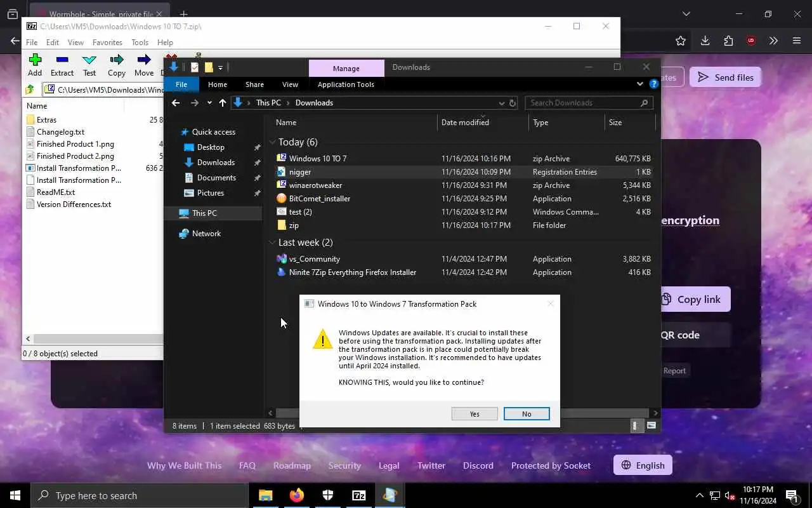This screenshot has height=508, width=812.
Task: Open the 7-Zip Tools menu
Action: (x=140, y=43)
